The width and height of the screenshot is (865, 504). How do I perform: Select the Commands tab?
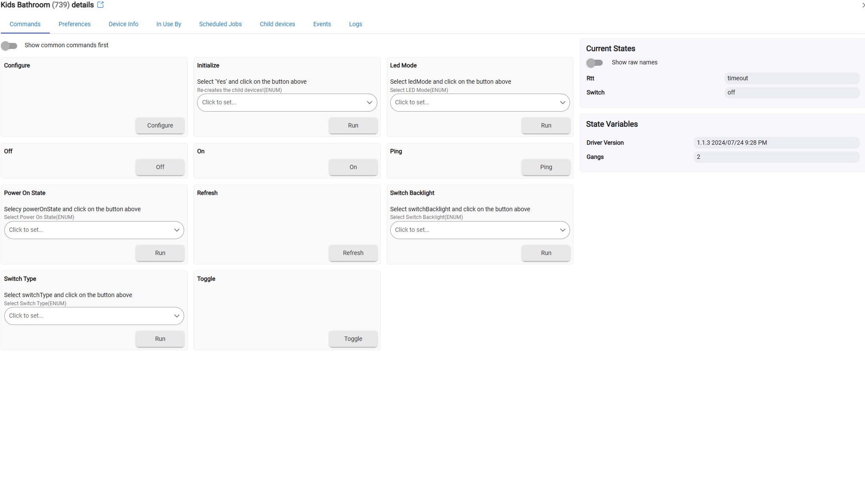[x=25, y=24]
